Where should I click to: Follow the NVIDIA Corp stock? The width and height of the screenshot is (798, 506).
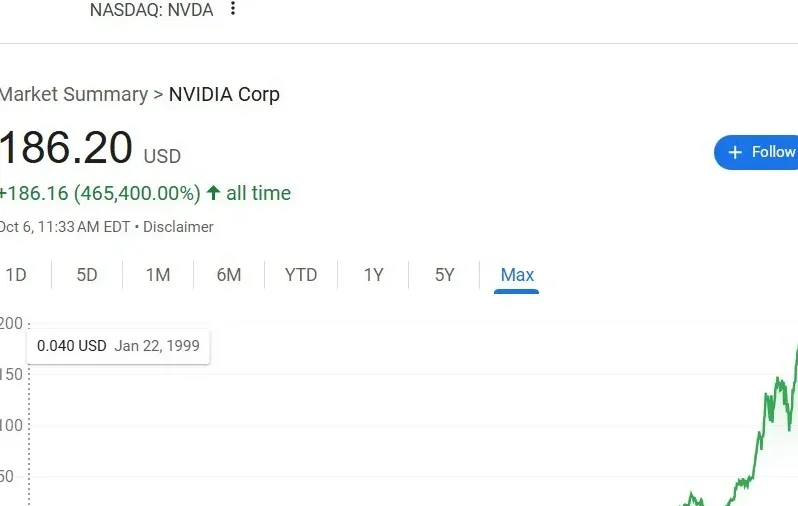(x=760, y=152)
